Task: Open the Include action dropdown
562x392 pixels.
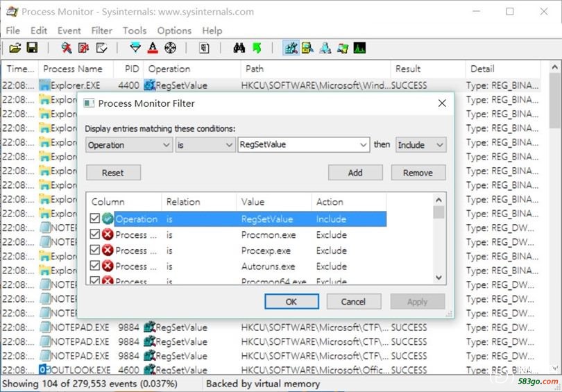Action: point(420,145)
